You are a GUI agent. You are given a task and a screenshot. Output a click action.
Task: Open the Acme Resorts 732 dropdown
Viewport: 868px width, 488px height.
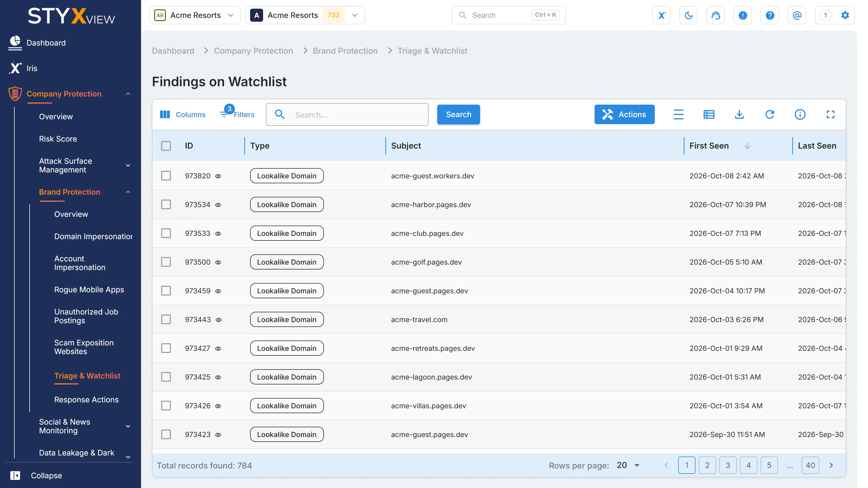[x=305, y=15]
